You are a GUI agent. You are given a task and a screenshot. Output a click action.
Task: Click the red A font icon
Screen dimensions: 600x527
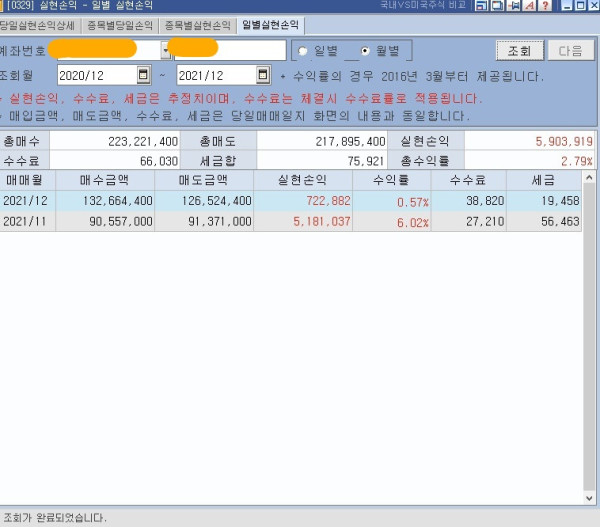[530, 5]
